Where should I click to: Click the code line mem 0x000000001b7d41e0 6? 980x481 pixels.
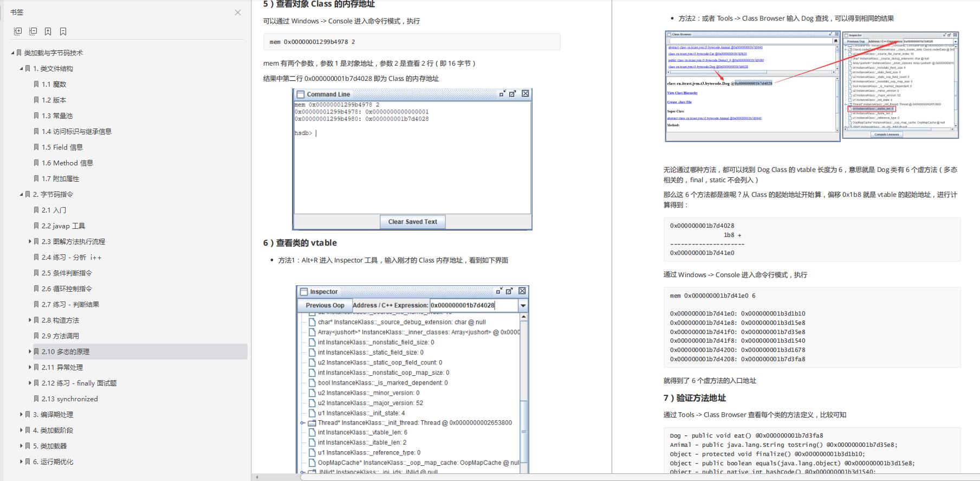tap(712, 296)
